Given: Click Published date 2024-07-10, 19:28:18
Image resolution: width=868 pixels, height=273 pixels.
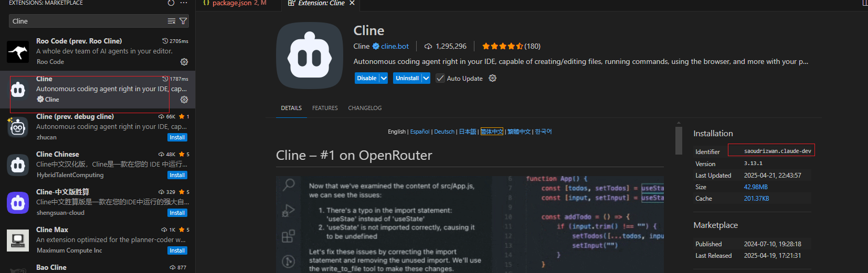Looking at the screenshot, I should tap(772, 244).
